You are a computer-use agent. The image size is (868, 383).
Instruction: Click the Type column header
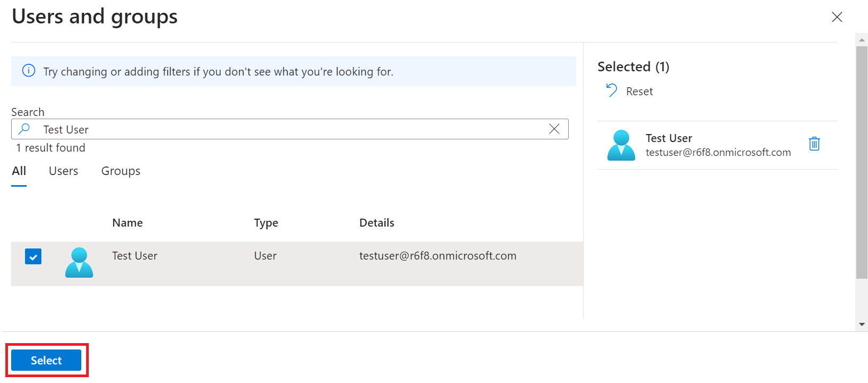coord(266,223)
